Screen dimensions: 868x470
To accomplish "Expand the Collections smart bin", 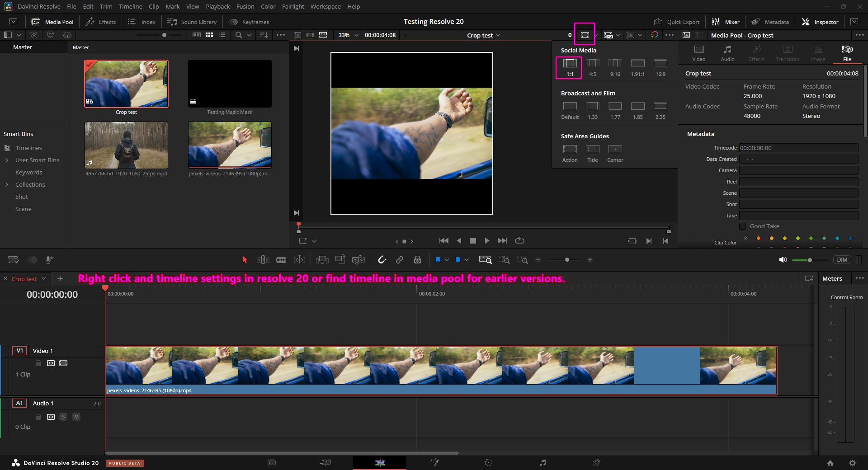I will coord(7,184).
